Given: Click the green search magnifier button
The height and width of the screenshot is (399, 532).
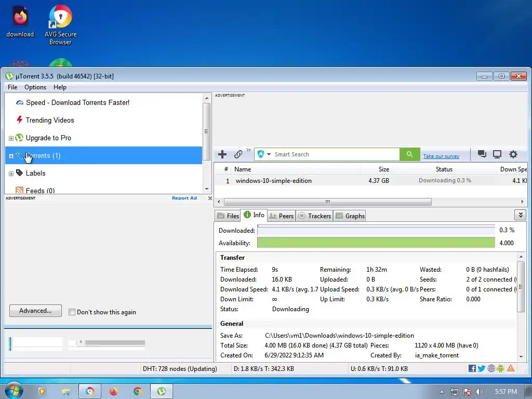Looking at the screenshot, I should pyautogui.click(x=410, y=154).
